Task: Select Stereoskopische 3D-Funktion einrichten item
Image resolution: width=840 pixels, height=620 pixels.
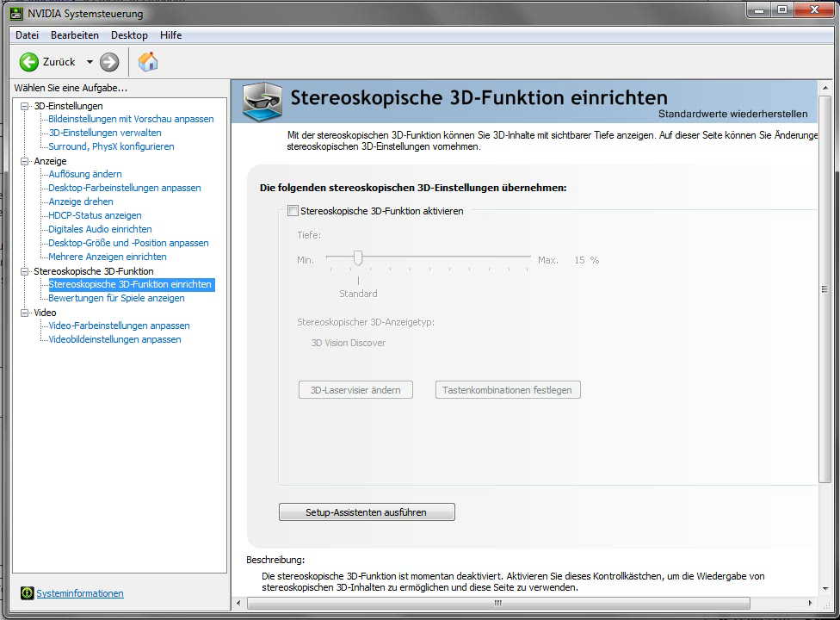Action: 131,284
